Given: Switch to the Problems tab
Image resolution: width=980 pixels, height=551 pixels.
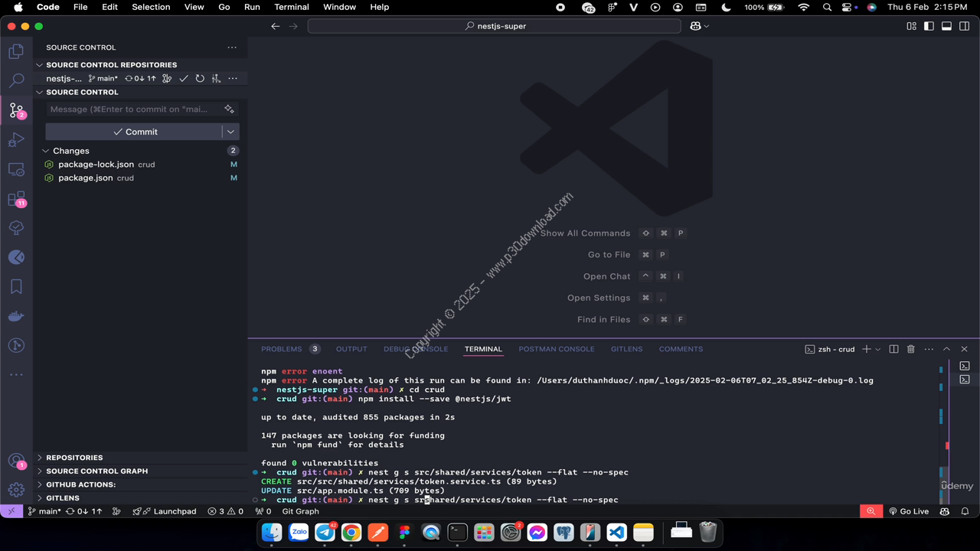Looking at the screenshot, I should click(x=282, y=349).
